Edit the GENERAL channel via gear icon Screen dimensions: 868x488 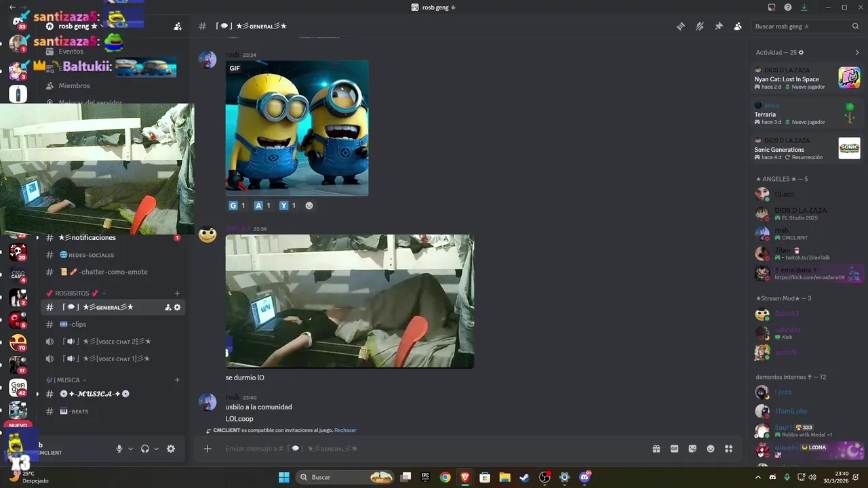tap(178, 307)
